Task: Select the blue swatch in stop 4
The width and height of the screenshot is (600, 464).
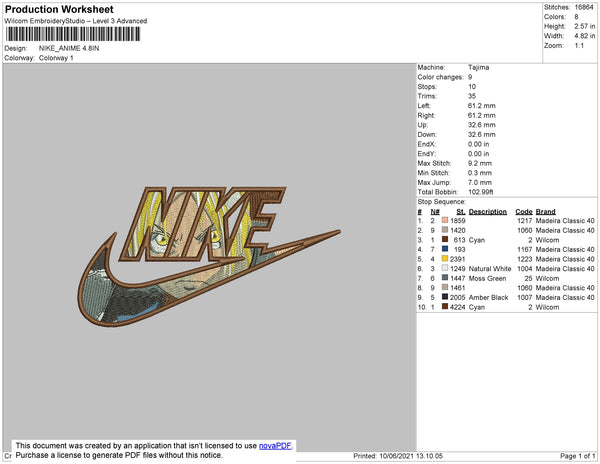Action: coord(445,249)
